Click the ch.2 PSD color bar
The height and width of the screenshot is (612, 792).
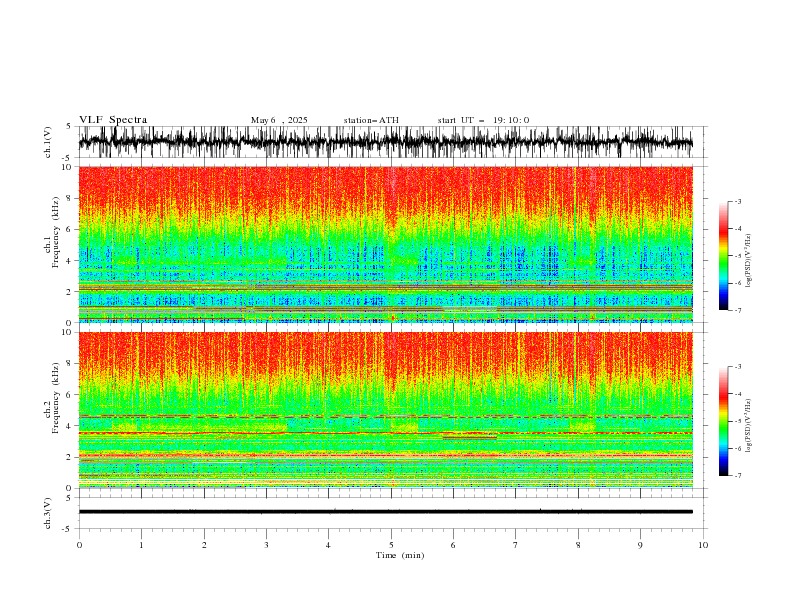[724, 421]
